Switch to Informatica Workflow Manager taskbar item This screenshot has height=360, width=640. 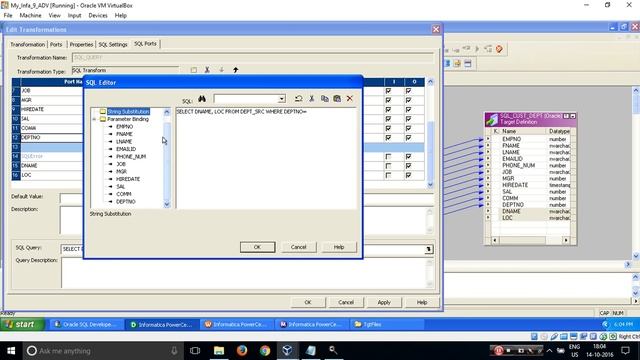point(237,324)
